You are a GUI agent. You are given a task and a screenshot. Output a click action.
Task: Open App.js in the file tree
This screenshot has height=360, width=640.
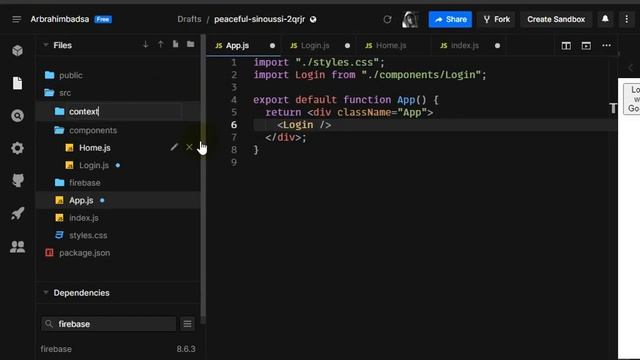tap(81, 200)
